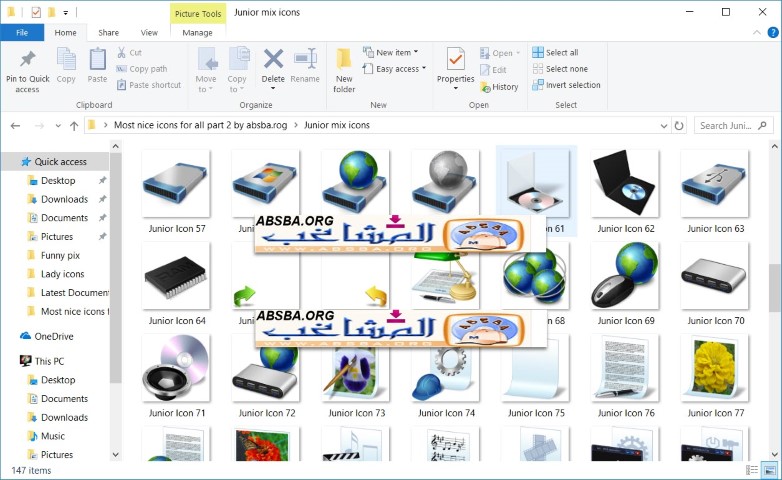Image resolution: width=782 pixels, height=480 pixels.
Task: Select Junior Icon 69 globe and mouse
Action: click(x=624, y=276)
